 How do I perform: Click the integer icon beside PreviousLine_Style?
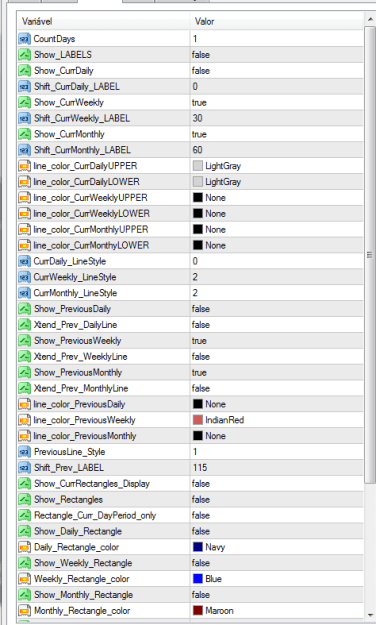(x=24, y=452)
